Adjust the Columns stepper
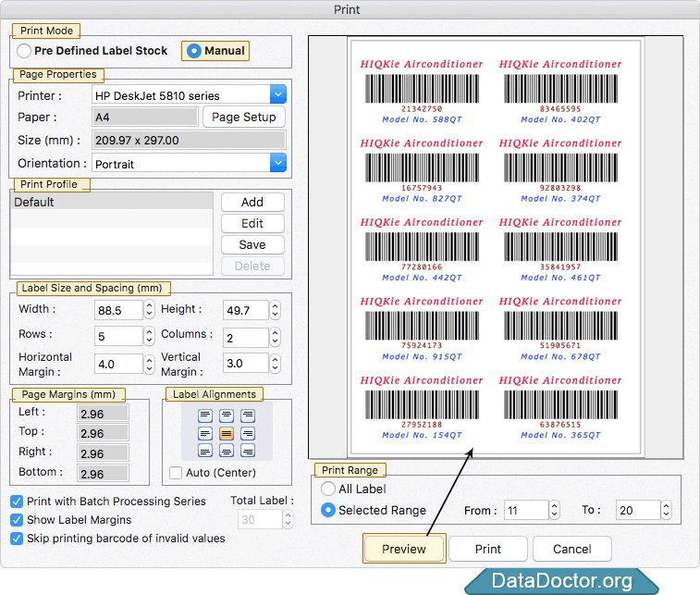The height and width of the screenshot is (595, 700). [276, 337]
